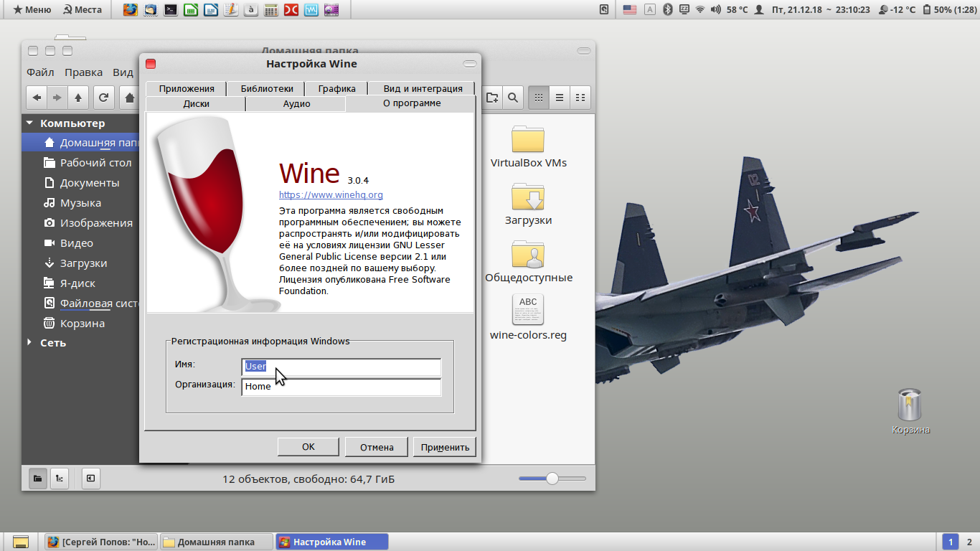Open Thunderbird mail launcher in panel
This screenshot has height=551, width=980.
tap(150, 10)
